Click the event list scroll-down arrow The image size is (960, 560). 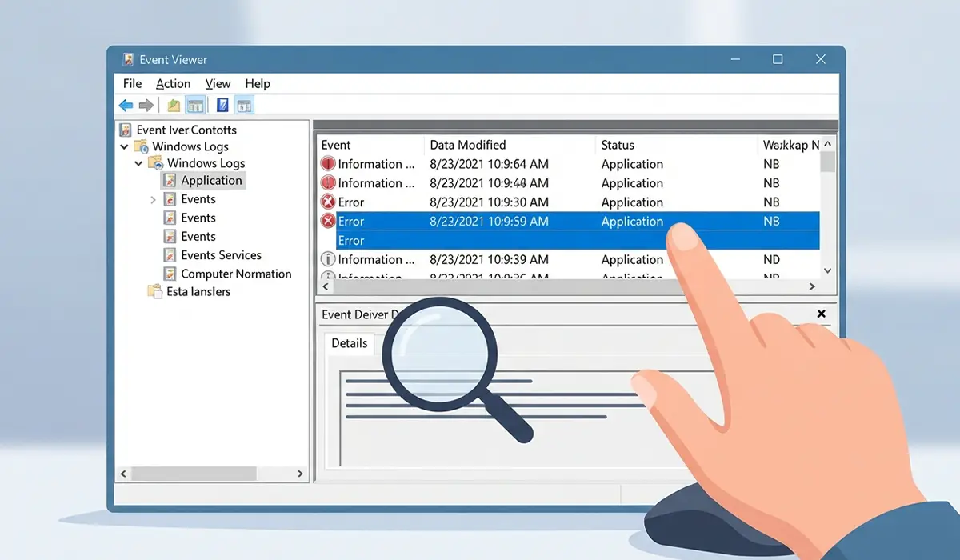(x=828, y=272)
